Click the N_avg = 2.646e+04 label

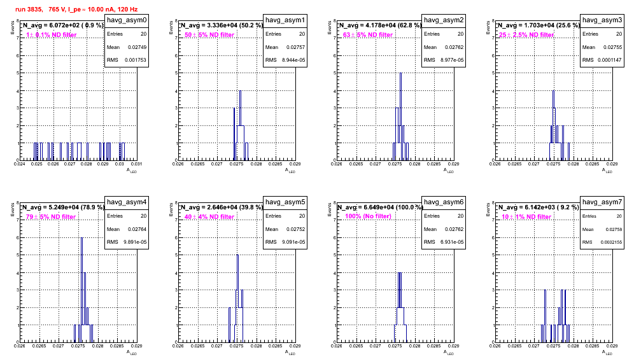(x=222, y=207)
